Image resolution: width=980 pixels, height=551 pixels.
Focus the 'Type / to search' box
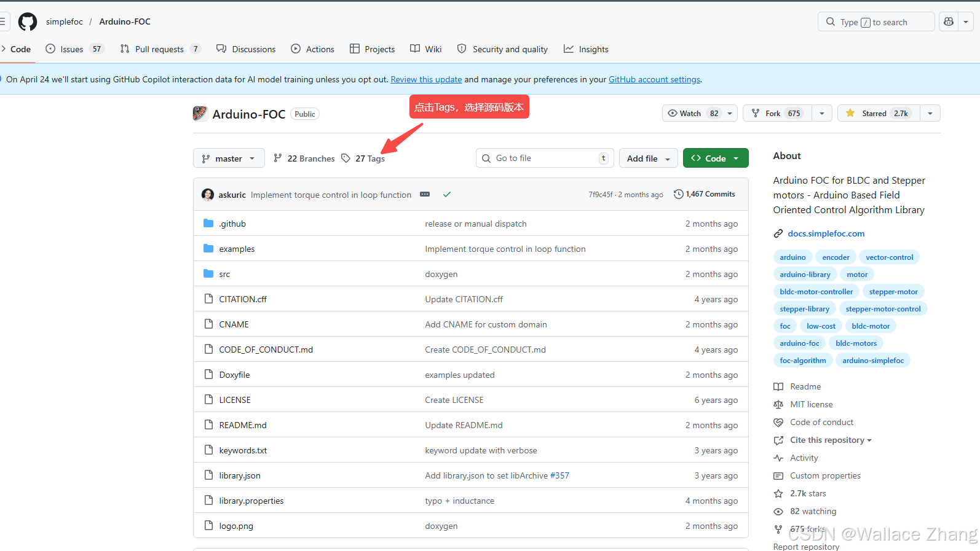click(x=876, y=21)
